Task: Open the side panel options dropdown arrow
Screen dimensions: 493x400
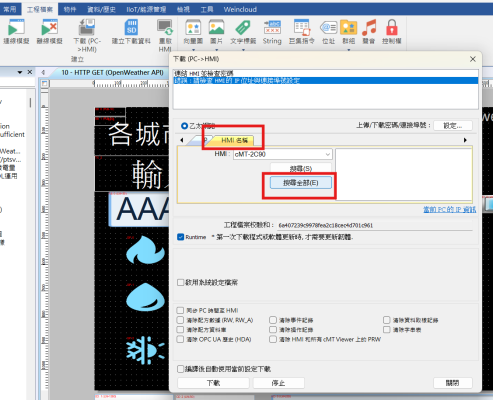Action: [20, 72]
